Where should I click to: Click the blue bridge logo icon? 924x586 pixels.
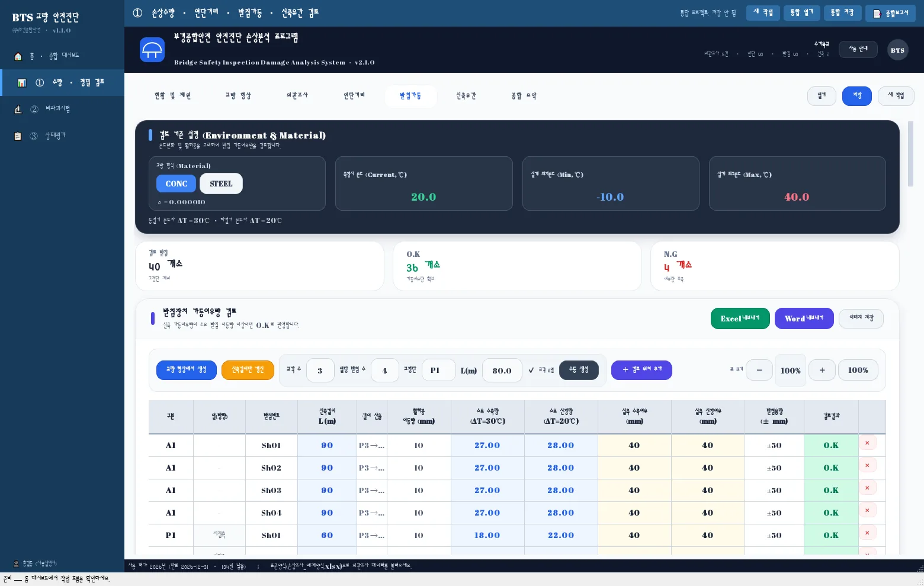[152, 50]
